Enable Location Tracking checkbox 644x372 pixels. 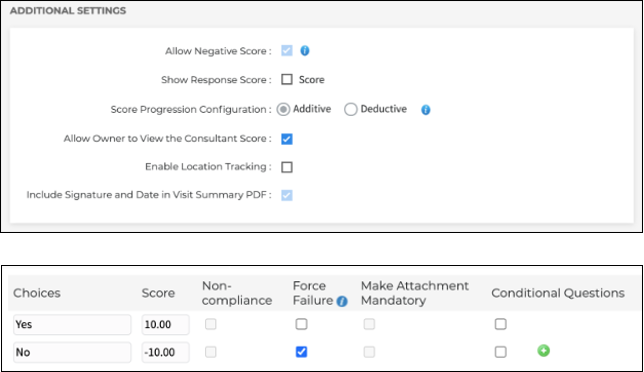click(287, 167)
